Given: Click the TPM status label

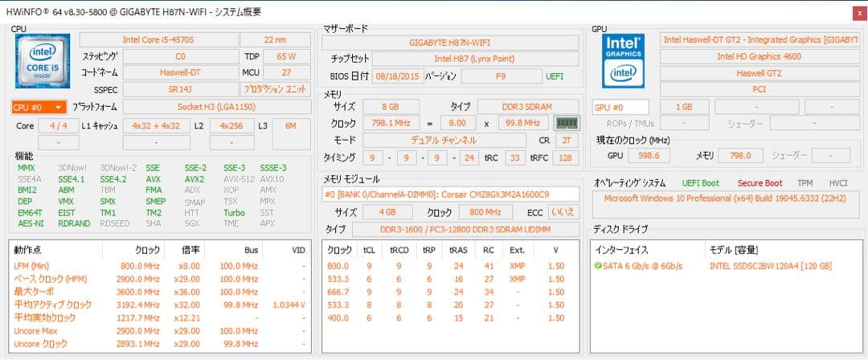Looking at the screenshot, I should (805, 183).
